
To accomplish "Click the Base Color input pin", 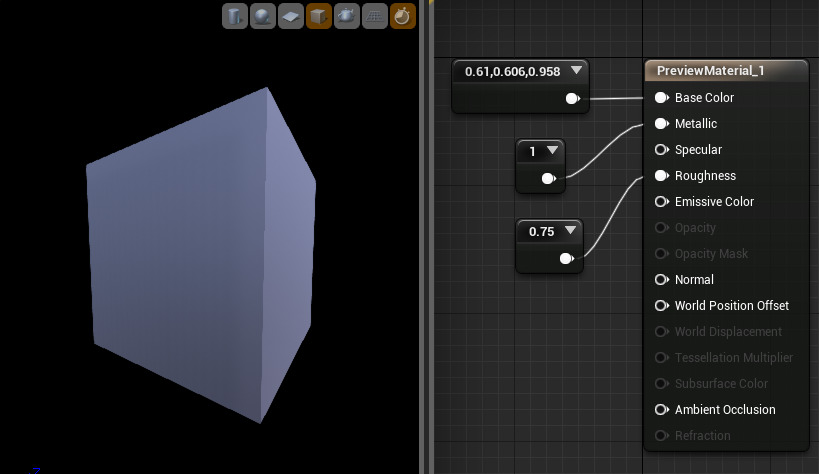I will point(661,98).
